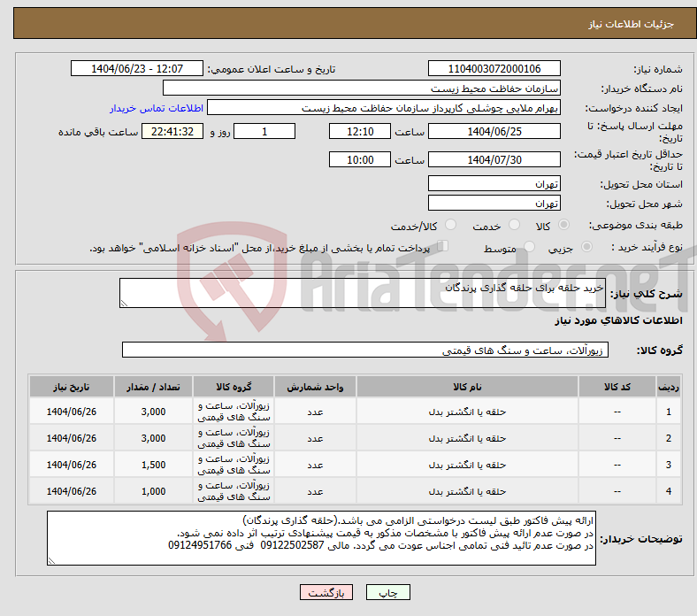Click the چاپ print button

tap(388, 592)
